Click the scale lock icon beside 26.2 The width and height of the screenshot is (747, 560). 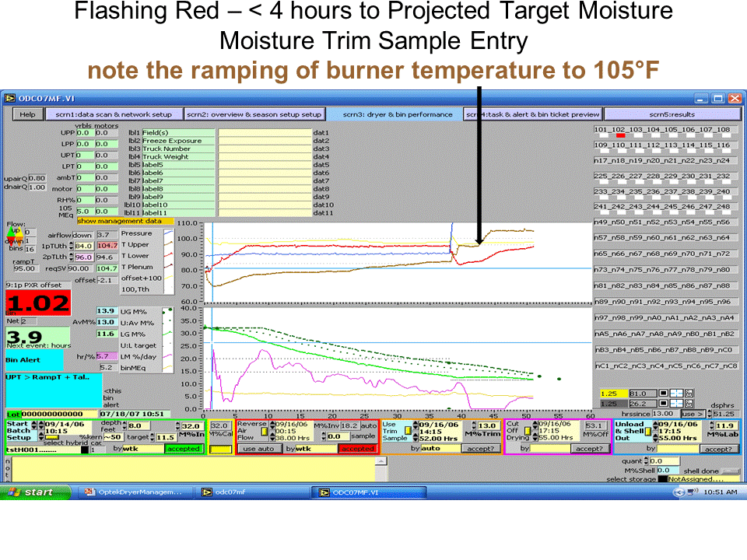pos(663,404)
